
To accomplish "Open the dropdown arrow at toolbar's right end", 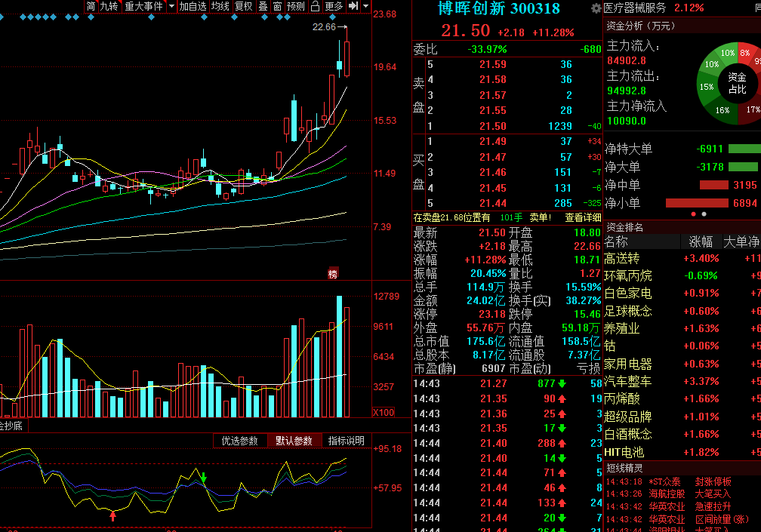I will coord(366,6).
